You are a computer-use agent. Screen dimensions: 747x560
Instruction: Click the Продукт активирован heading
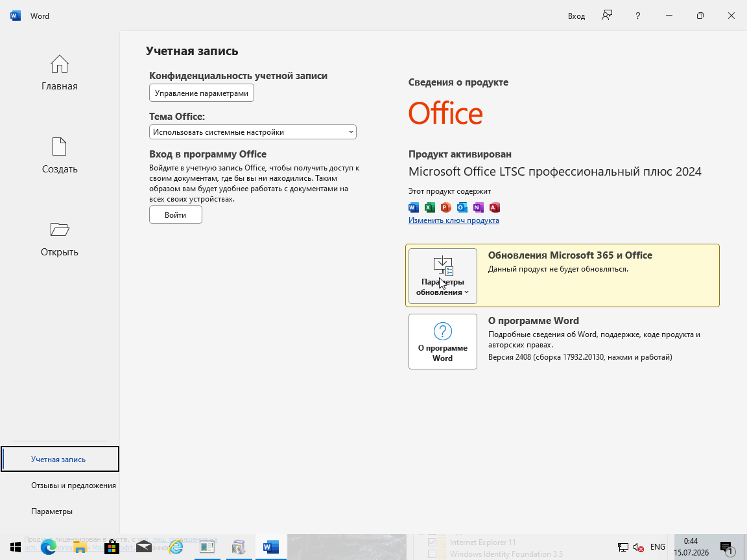tap(460, 154)
